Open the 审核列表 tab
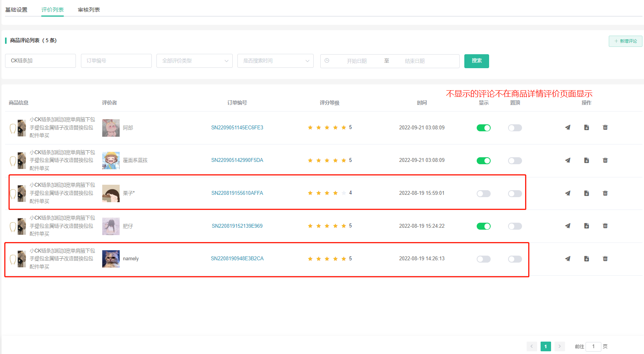Viewport: 644px width, 354px height. tap(89, 10)
